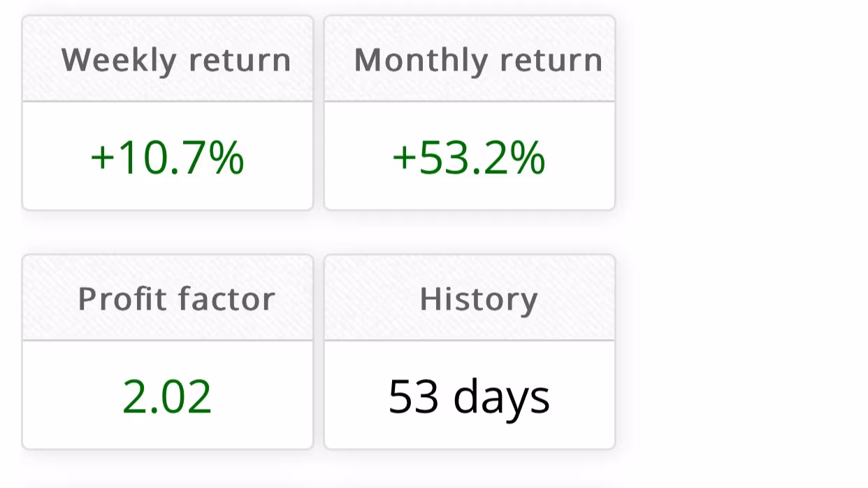Select the 53 days history value
This screenshot has height=488, width=868.
pos(469,396)
